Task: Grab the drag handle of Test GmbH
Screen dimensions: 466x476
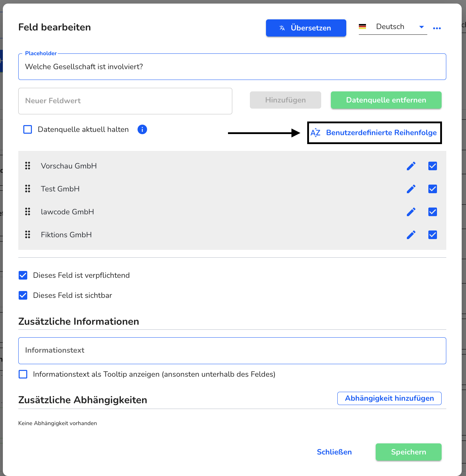Action: [28, 189]
